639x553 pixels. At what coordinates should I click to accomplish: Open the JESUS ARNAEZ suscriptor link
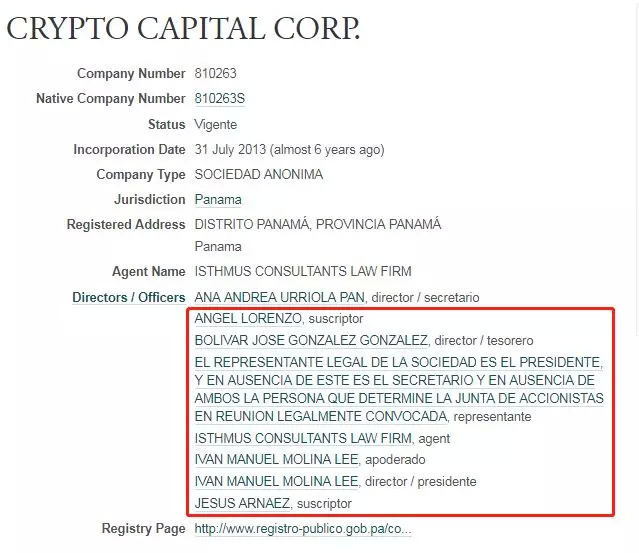(243, 503)
